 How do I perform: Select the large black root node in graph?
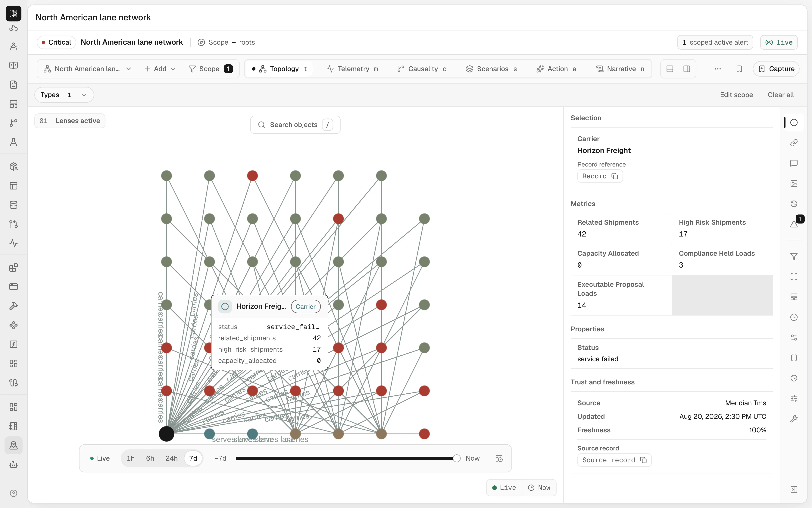[166, 434]
